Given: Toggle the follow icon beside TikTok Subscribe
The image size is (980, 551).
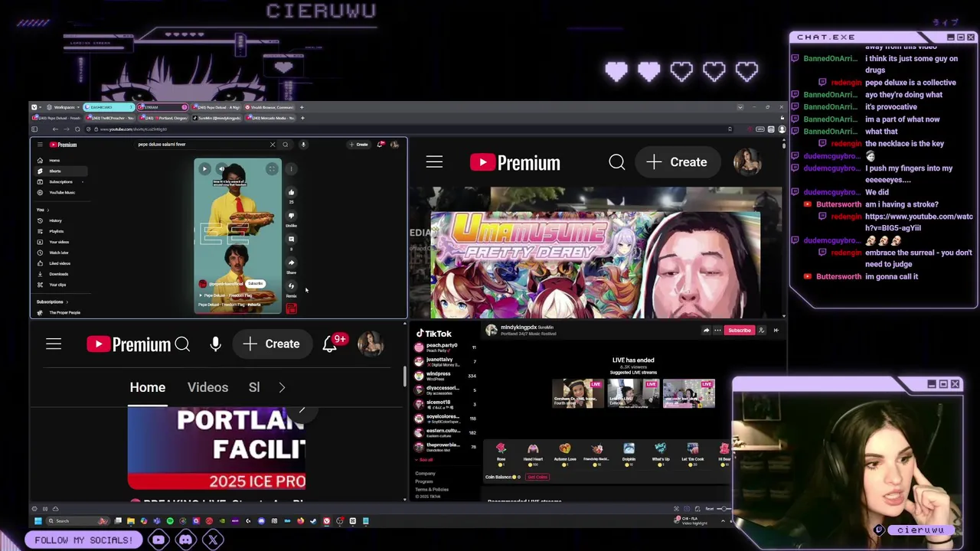Looking at the screenshot, I should (x=761, y=331).
